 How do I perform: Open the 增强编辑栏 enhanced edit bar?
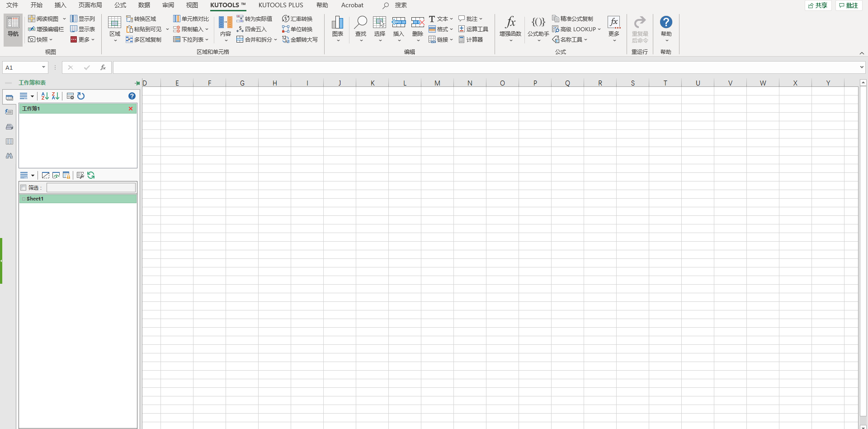click(46, 29)
